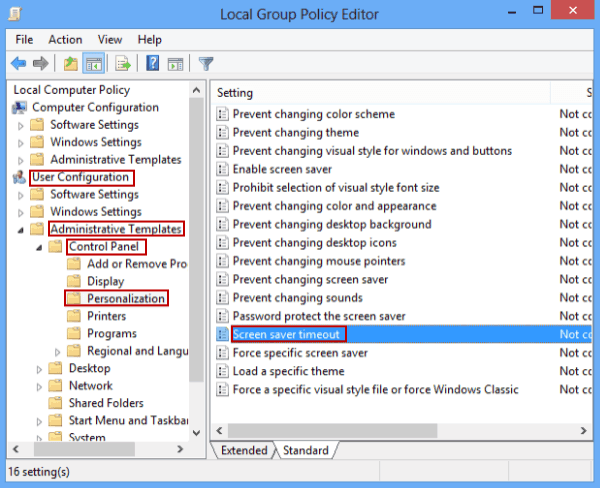Click the Personalization folder icon
Screen dimensions: 600x488
[73, 299]
